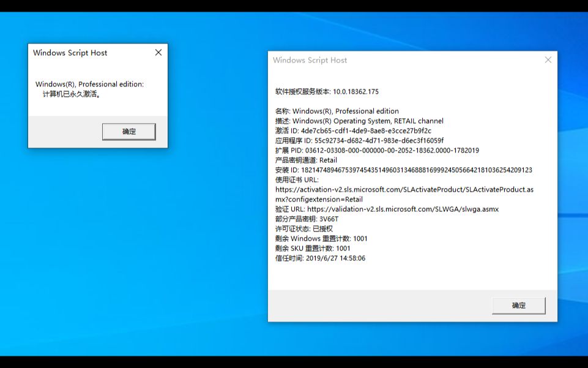Screen dimensions: 588x368
Task: Close the large Windows Script Host dialog
Action: click(x=548, y=59)
